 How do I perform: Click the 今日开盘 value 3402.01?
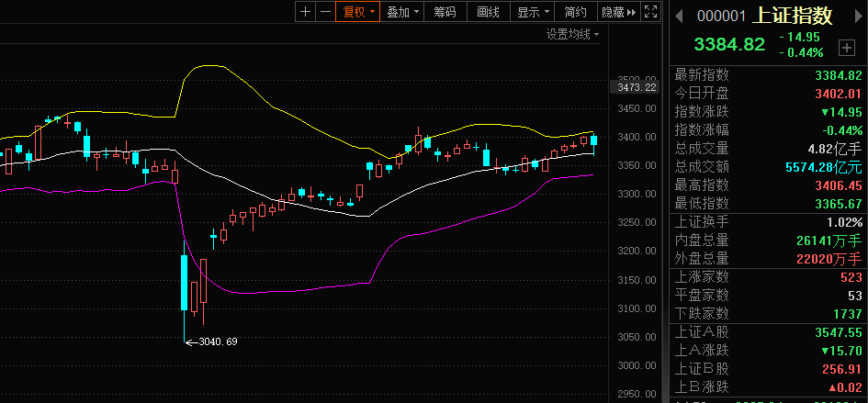(838, 94)
